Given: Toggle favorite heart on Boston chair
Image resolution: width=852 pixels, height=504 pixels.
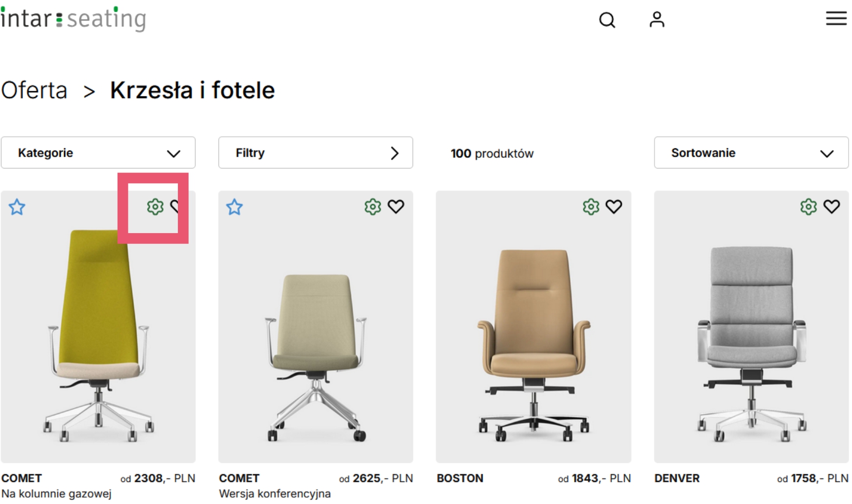Looking at the screenshot, I should pyautogui.click(x=613, y=207).
